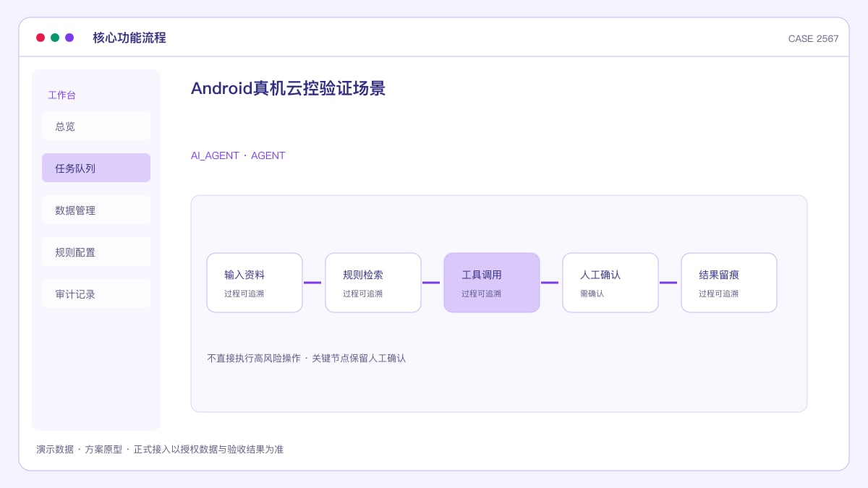This screenshot has width=868, height=488.
Task: Open the 总览 sidebar item
Action: [96, 126]
